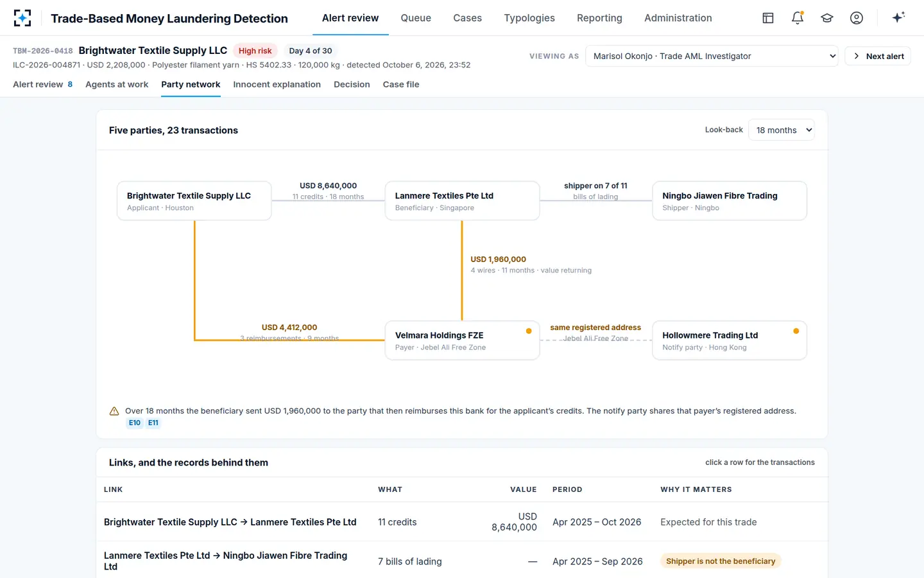924x578 pixels.
Task: Open the Administration tab
Action: click(678, 18)
